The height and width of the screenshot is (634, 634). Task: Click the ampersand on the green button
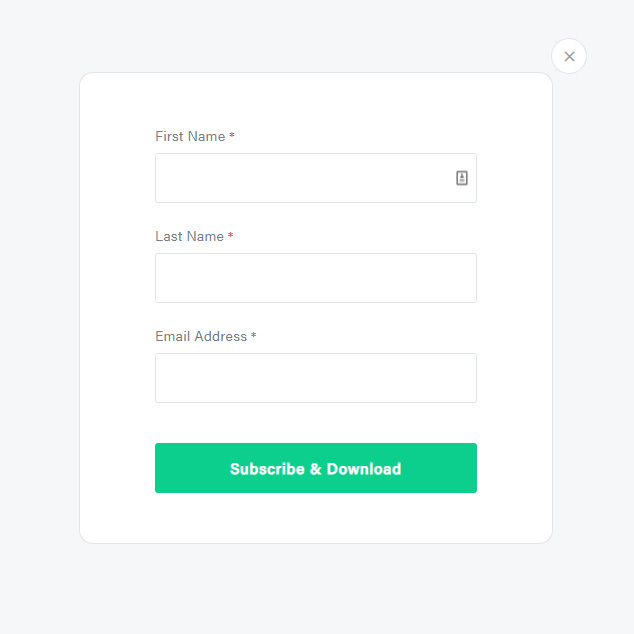314,469
